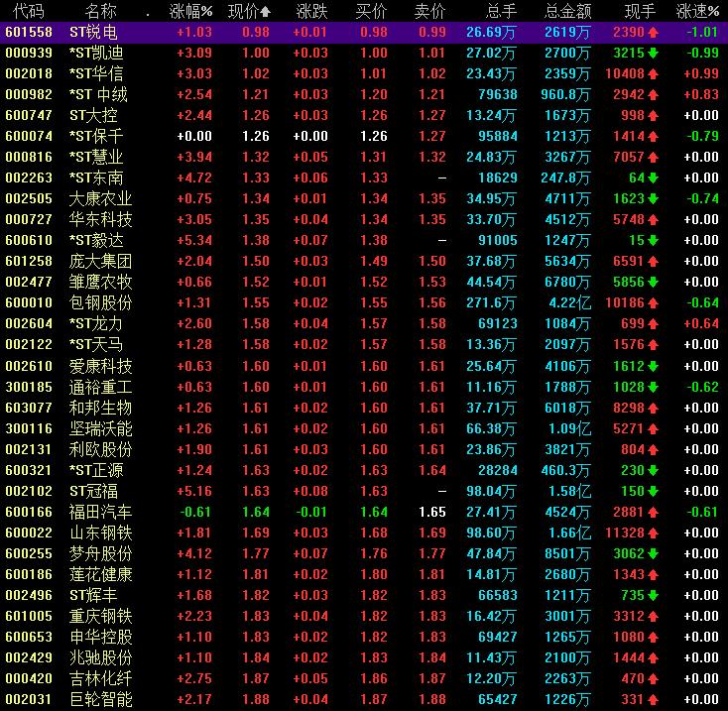Select 利欧股份 stock name
Image resolution: width=728 pixels, height=711 pixels.
(x=101, y=449)
